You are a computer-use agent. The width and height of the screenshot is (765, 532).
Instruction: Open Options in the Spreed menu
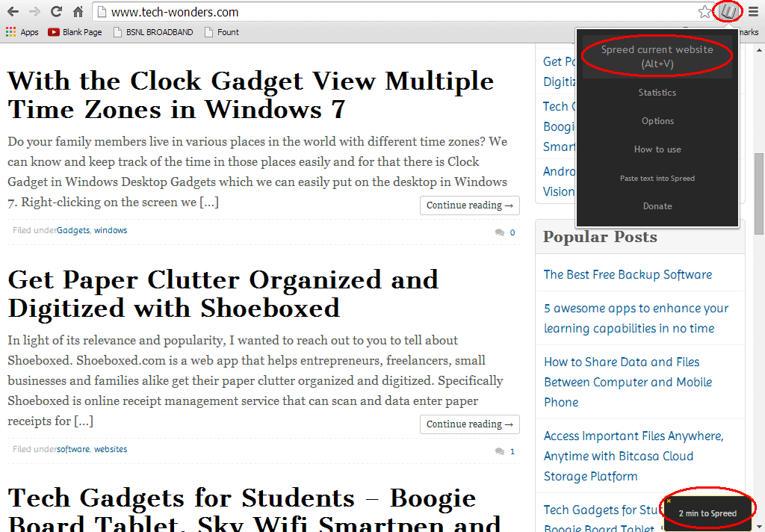click(657, 121)
